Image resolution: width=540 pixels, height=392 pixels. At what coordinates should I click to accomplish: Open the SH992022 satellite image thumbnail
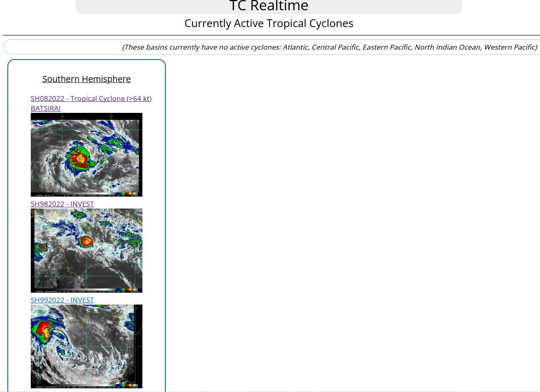point(87,346)
